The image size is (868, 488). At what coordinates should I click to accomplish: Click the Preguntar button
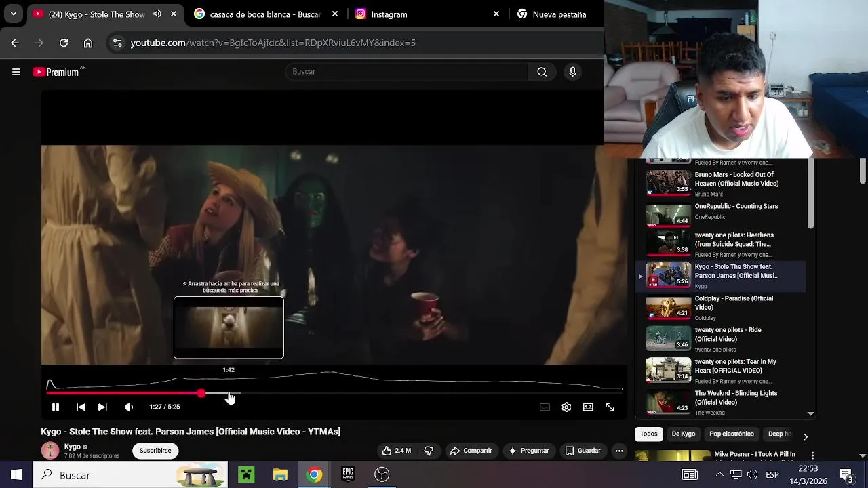click(528, 451)
